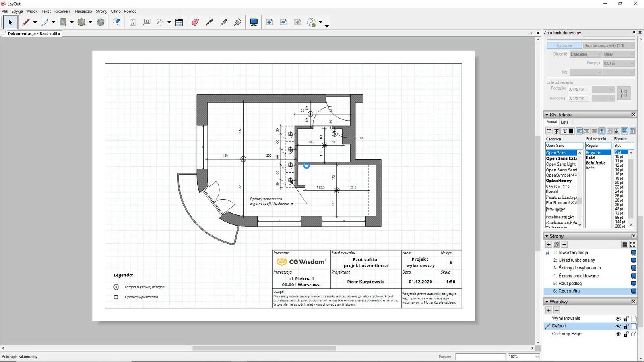Click the black text color swatch

(x=571, y=131)
